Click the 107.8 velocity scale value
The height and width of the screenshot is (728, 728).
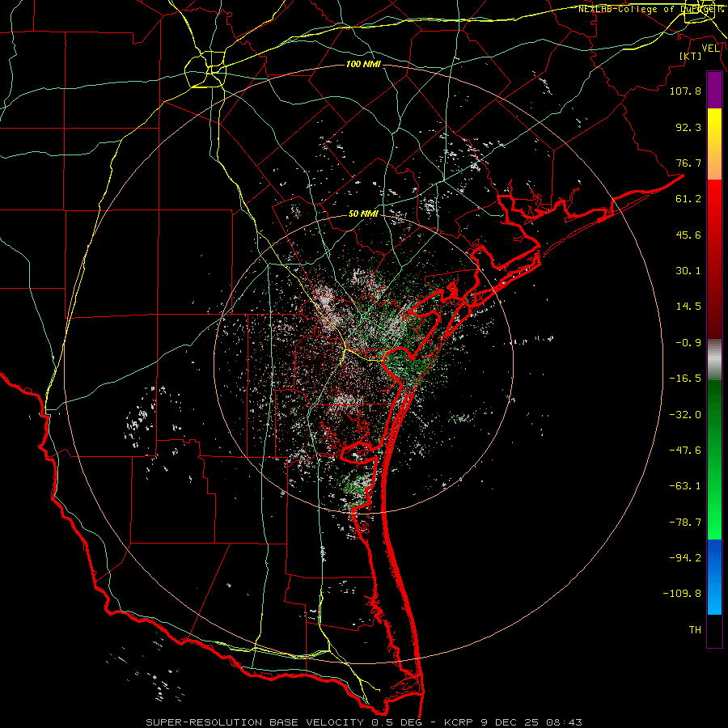click(685, 91)
